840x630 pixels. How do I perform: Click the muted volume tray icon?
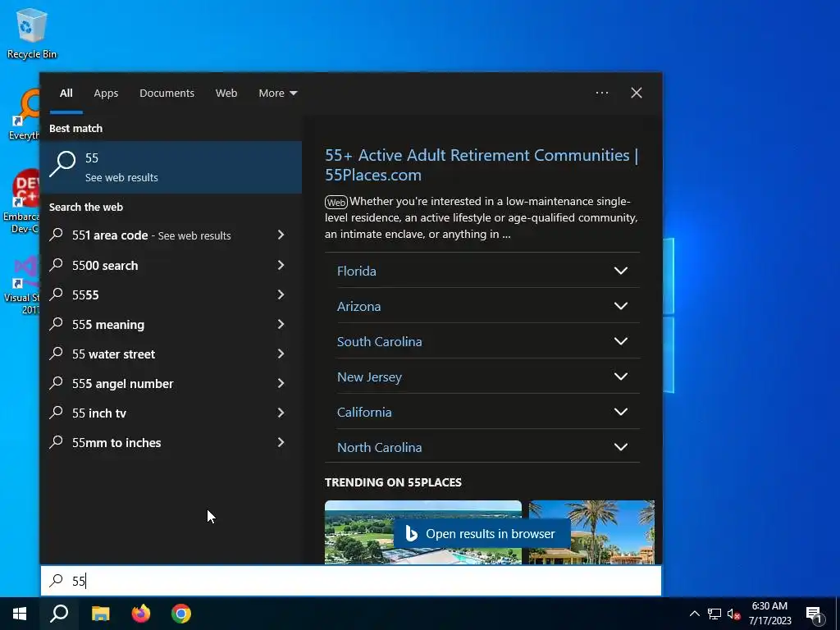(733, 614)
